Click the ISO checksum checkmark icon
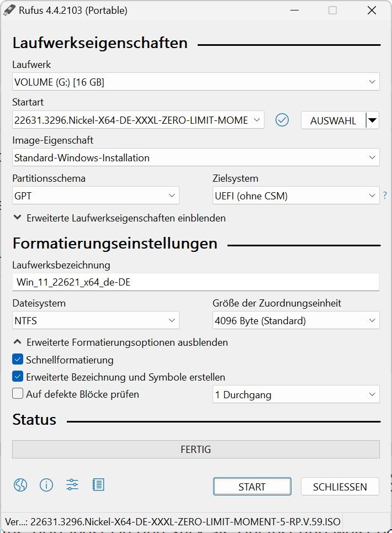This screenshot has width=392, height=533. (282, 120)
